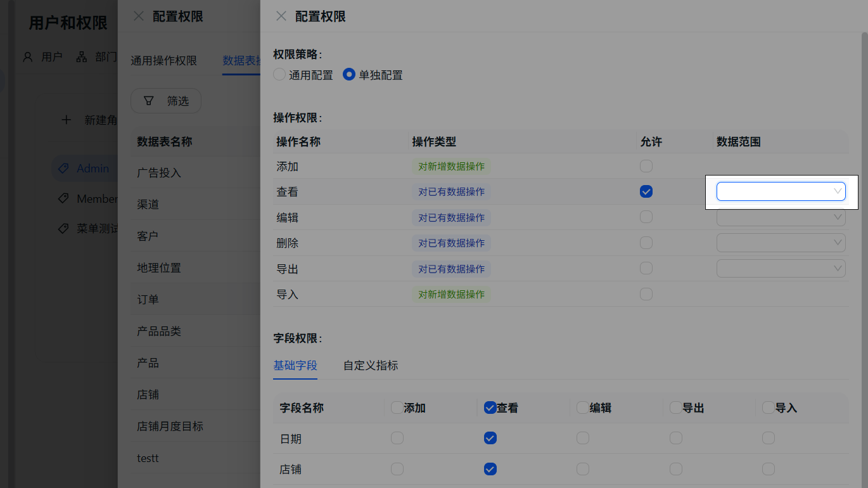This screenshot has width=868, height=488.
Task: Click the 筛选 filter button
Action: tap(166, 101)
